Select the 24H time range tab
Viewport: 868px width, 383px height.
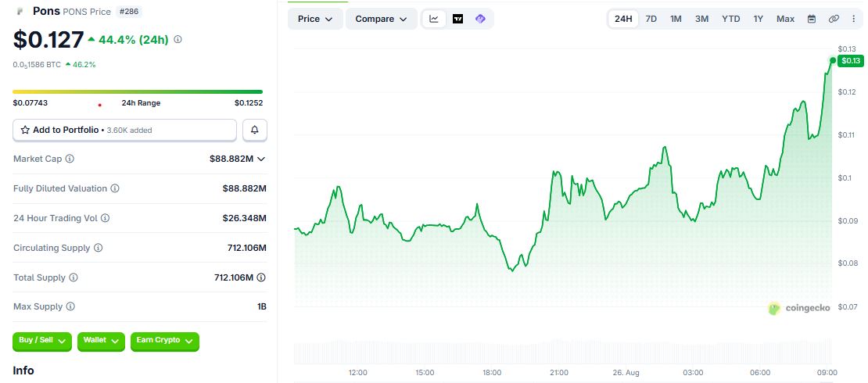click(623, 19)
